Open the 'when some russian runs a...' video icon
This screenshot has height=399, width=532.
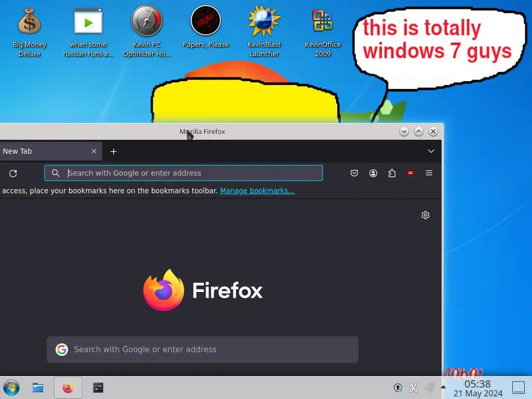coord(88,32)
